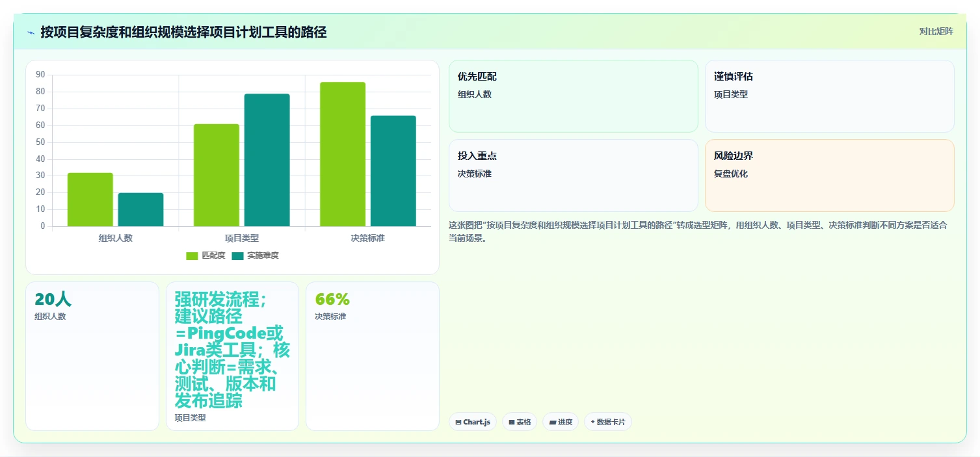Click the 90 y-axis tick label

tap(40, 75)
